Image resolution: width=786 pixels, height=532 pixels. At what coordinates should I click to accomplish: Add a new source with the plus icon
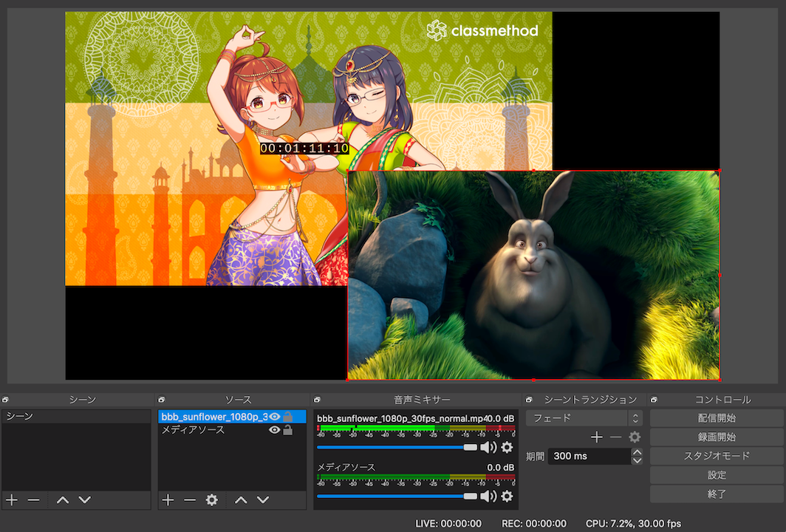point(168,500)
